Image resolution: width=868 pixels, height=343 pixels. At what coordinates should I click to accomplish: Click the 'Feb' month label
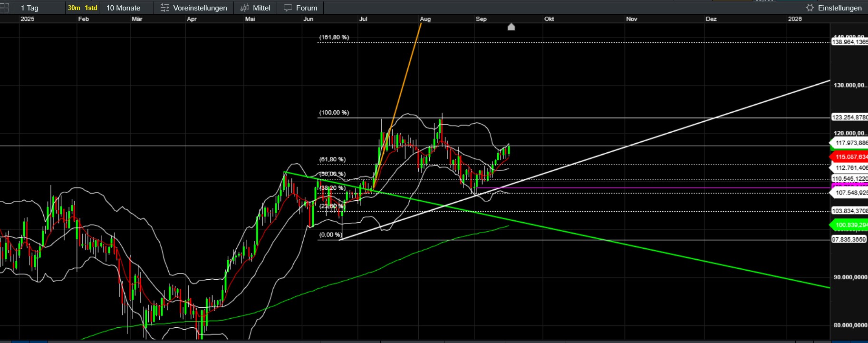pyautogui.click(x=84, y=19)
